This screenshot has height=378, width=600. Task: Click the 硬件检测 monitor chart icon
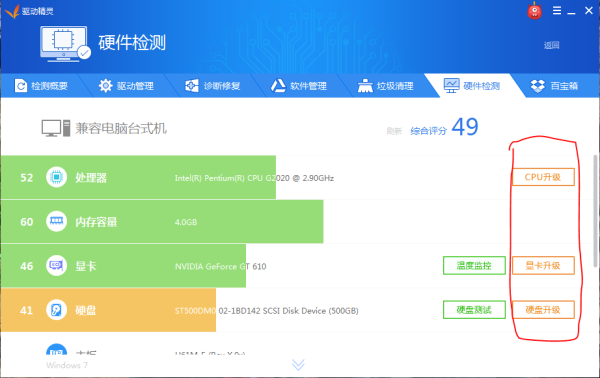point(452,85)
